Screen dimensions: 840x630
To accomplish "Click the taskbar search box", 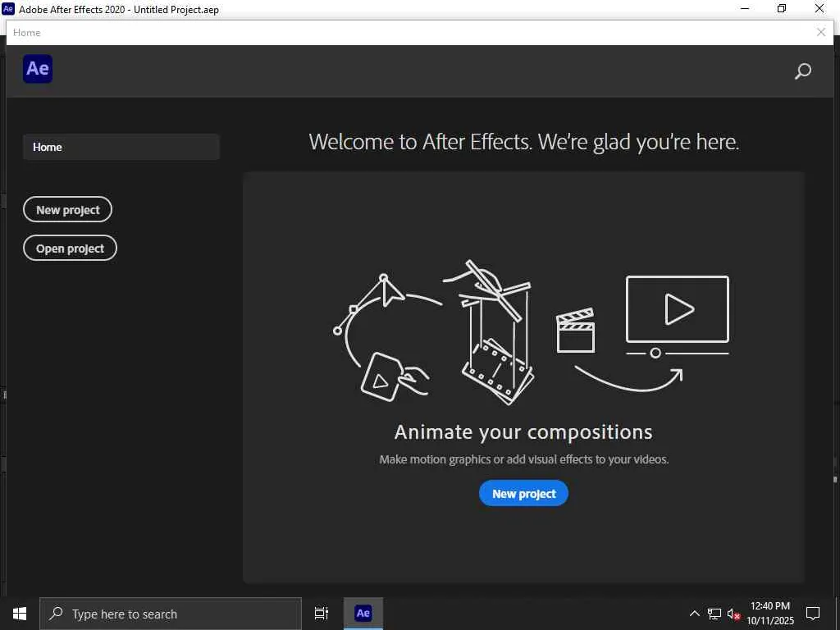I will [171, 614].
